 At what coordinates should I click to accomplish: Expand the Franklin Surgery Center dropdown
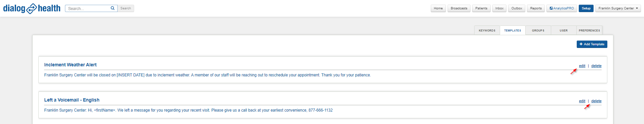[618, 8]
